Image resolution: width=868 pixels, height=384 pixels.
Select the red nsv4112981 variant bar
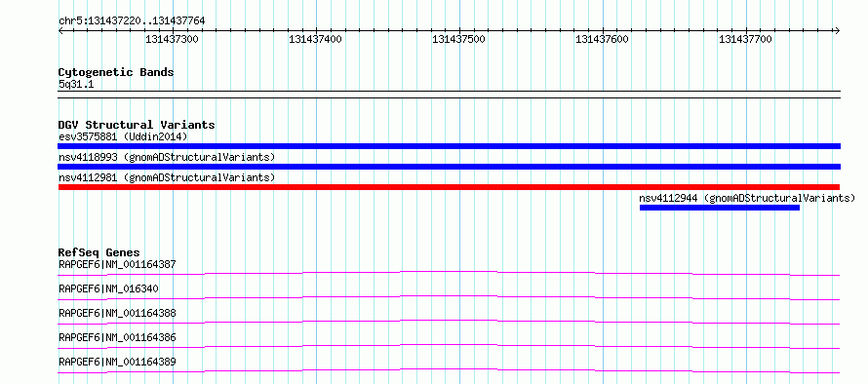[449, 187]
